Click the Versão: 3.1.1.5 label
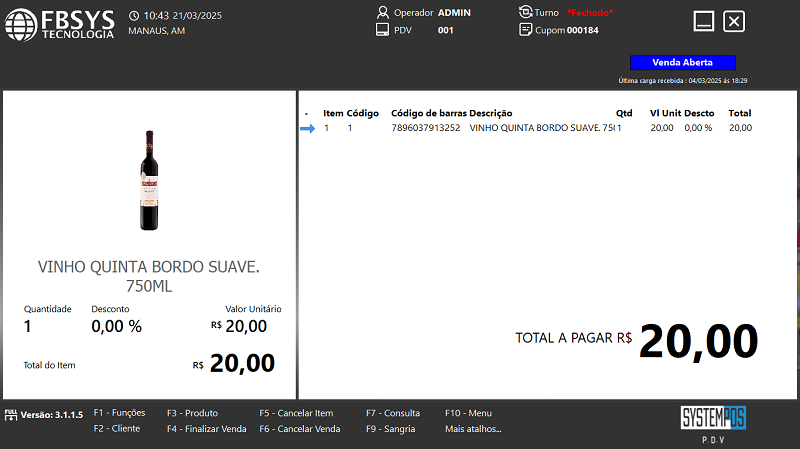 (x=52, y=415)
